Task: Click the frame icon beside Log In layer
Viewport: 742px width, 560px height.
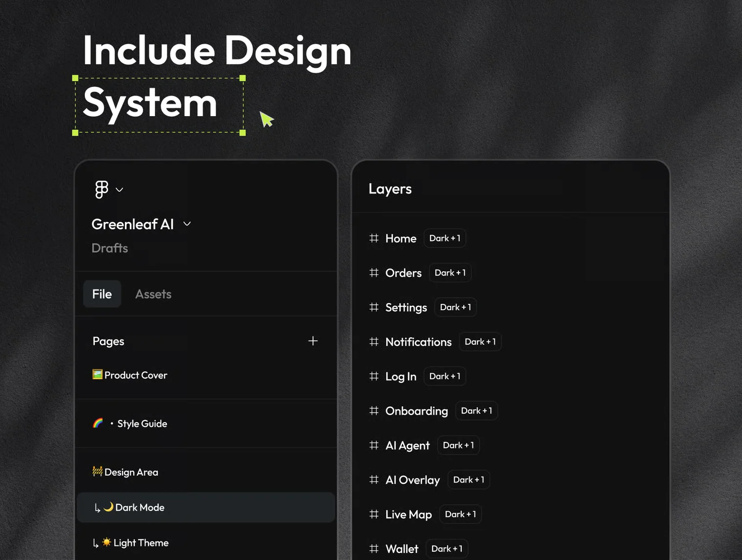Action: [374, 376]
